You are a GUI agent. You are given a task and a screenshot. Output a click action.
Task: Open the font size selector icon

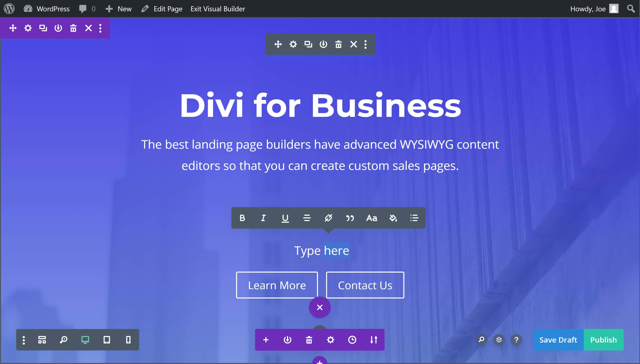371,218
